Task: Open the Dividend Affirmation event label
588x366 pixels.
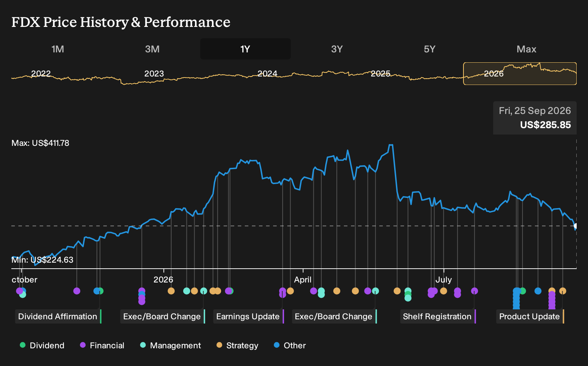Action: (58, 316)
